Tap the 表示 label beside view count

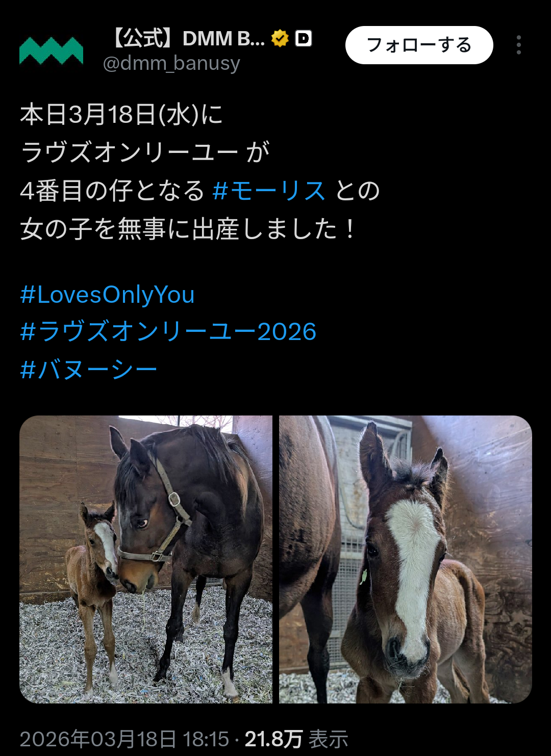pos(329,739)
